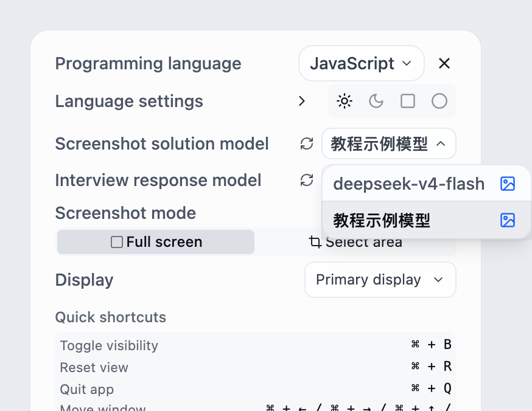Screen dimensions: 532x411
Task: Open the Primary display dropdown
Action: (380, 280)
